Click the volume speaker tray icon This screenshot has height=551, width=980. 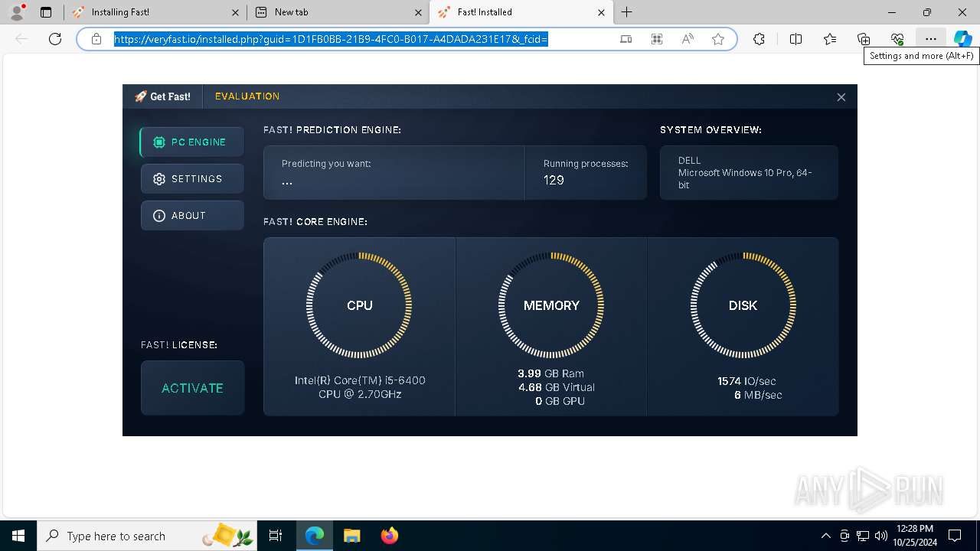[880, 536]
